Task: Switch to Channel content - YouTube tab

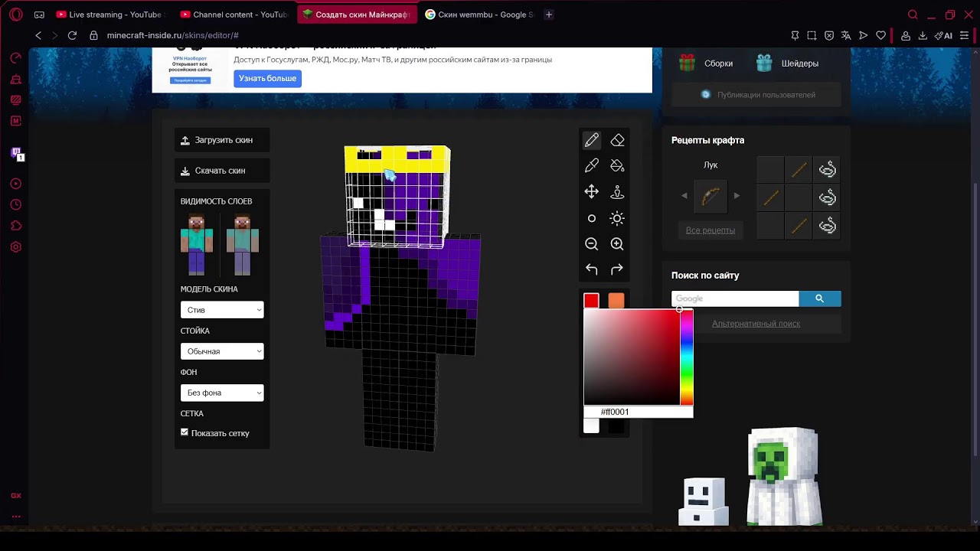Action: [x=234, y=15]
